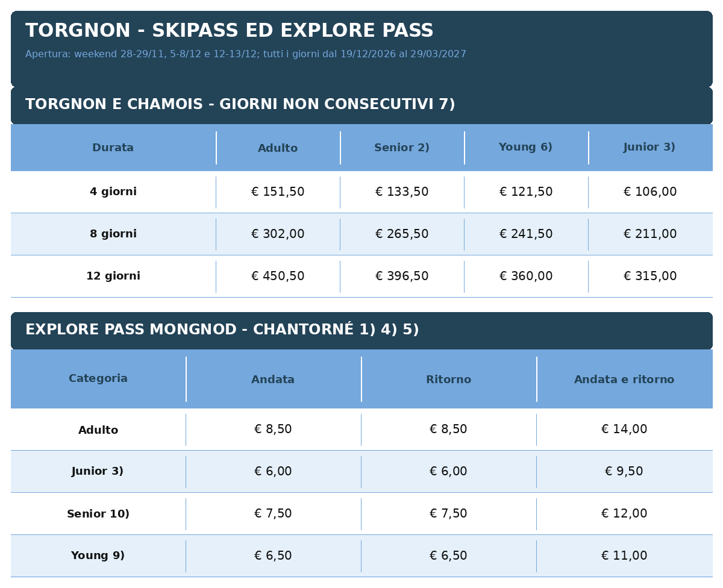This screenshot has height=588, width=723.
Task: Click the Young 6) column header
Action: point(526,147)
